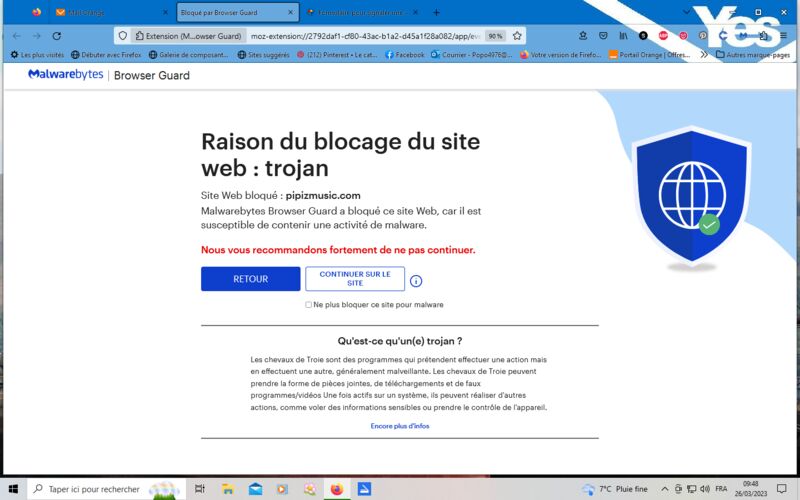Click the Windows search box 'Taper ici pour rechercher'

coord(95,489)
